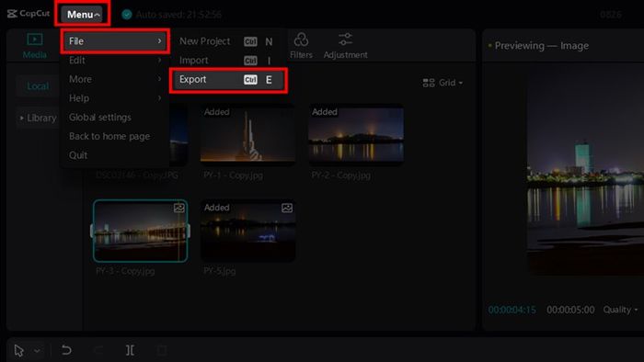Open the Menu dropdown
This screenshot has width=644, height=362.
[84, 15]
